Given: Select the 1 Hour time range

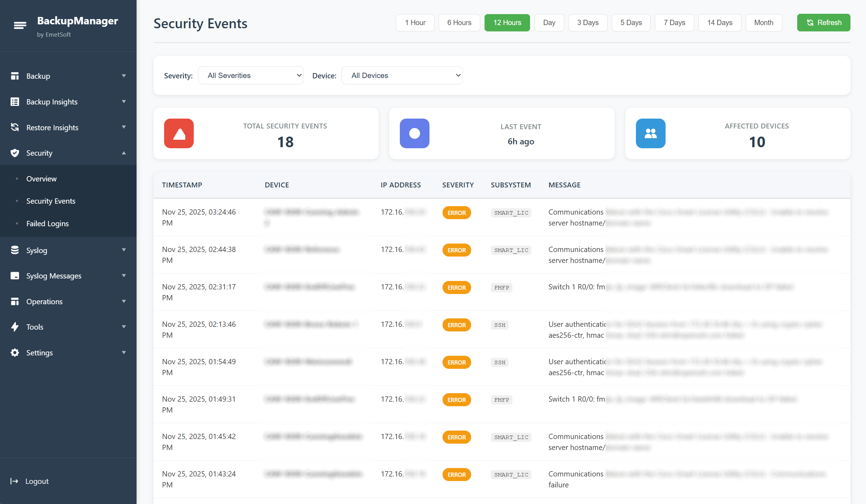Looking at the screenshot, I should pos(415,23).
